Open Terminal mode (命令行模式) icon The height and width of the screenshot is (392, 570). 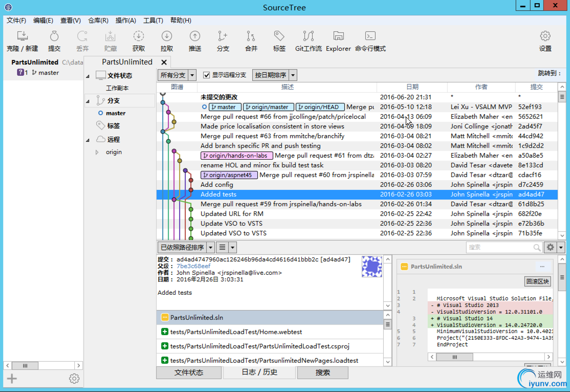[370, 41]
